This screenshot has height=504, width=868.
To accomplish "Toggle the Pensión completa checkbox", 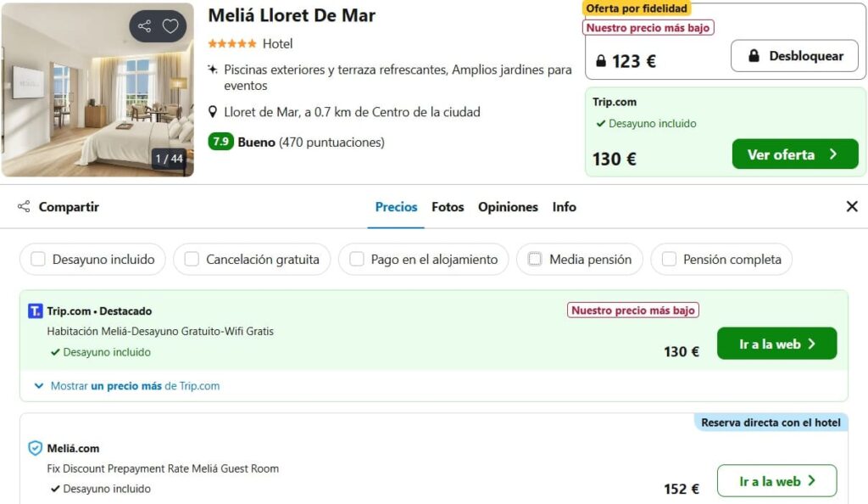I will pyautogui.click(x=669, y=259).
